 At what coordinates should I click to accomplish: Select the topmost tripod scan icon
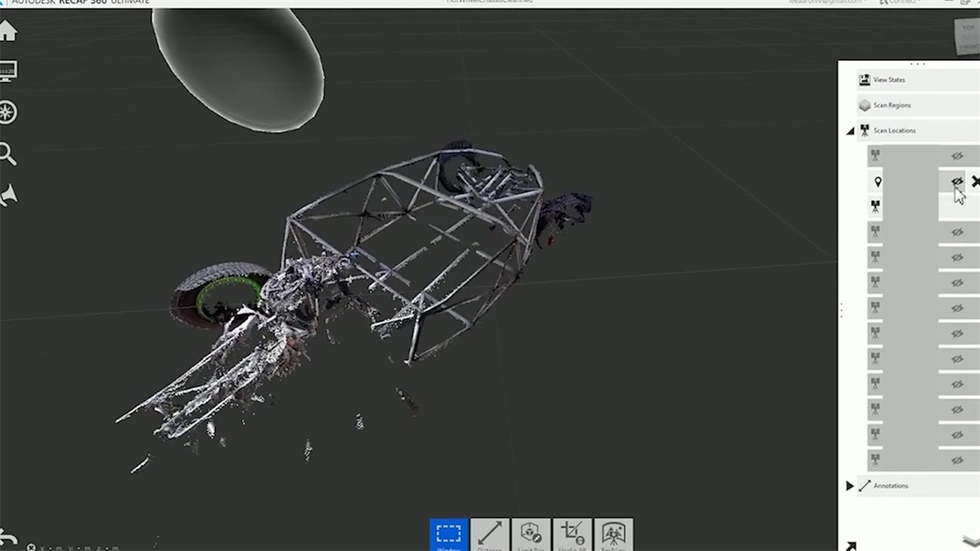[875, 155]
